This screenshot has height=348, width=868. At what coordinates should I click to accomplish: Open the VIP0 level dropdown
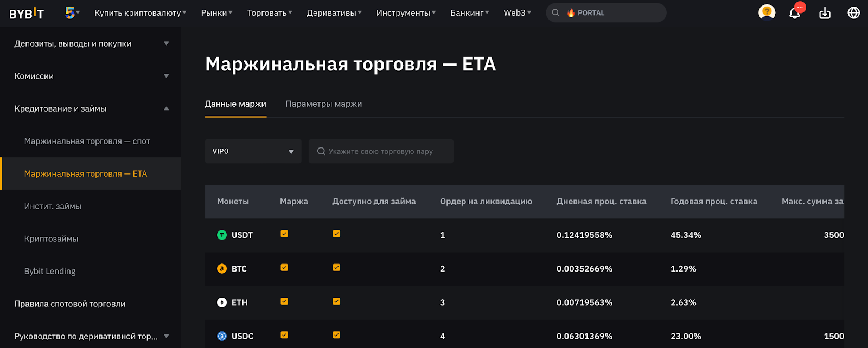(x=253, y=151)
